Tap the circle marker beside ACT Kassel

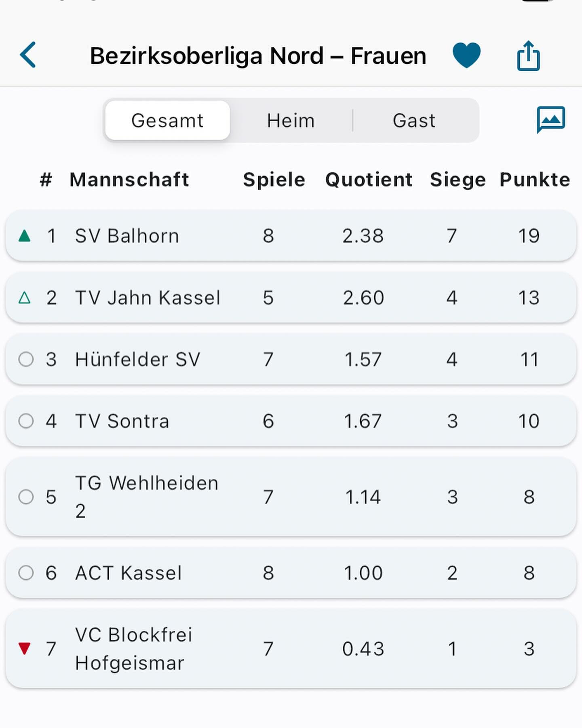coord(26,573)
